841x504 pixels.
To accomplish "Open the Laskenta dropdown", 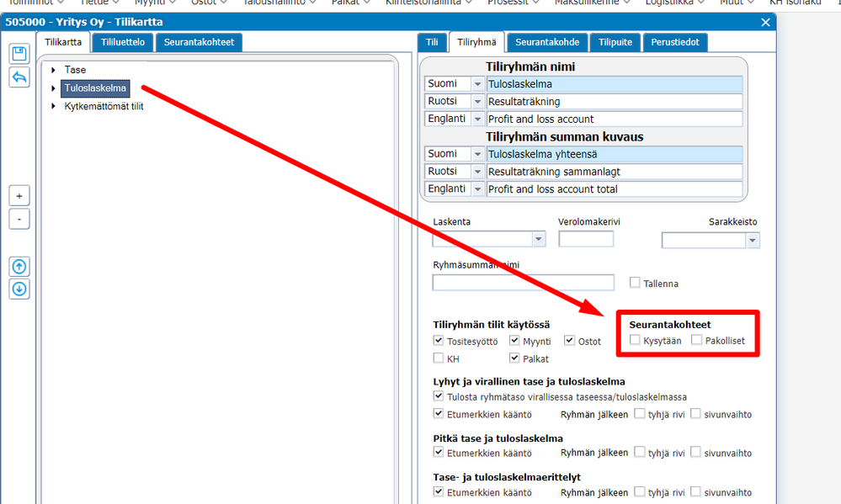I will [539, 239].
